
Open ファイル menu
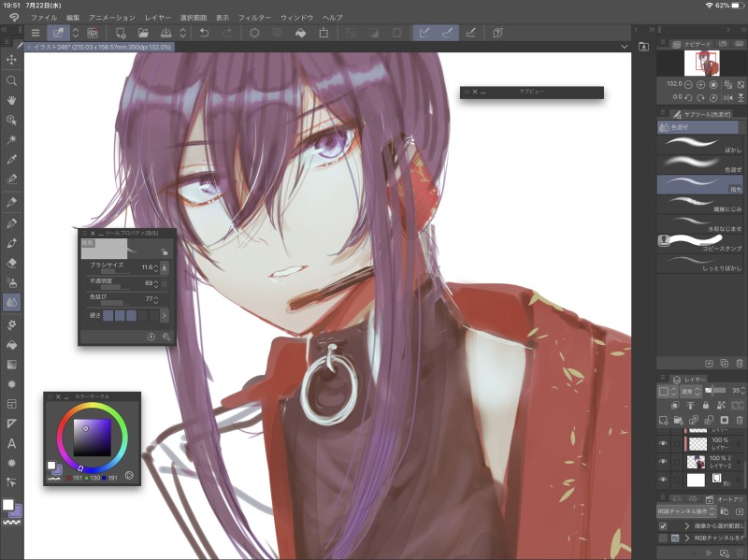[x=44, y=18]
